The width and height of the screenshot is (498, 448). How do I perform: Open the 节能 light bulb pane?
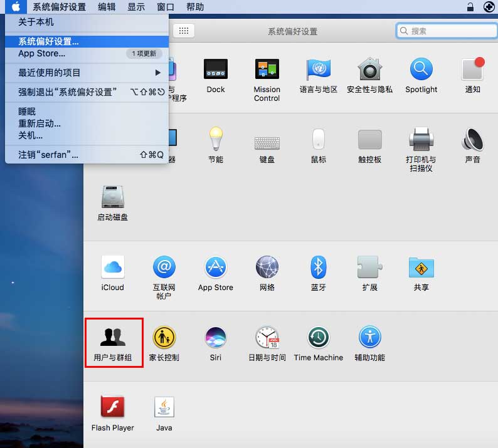216,139
